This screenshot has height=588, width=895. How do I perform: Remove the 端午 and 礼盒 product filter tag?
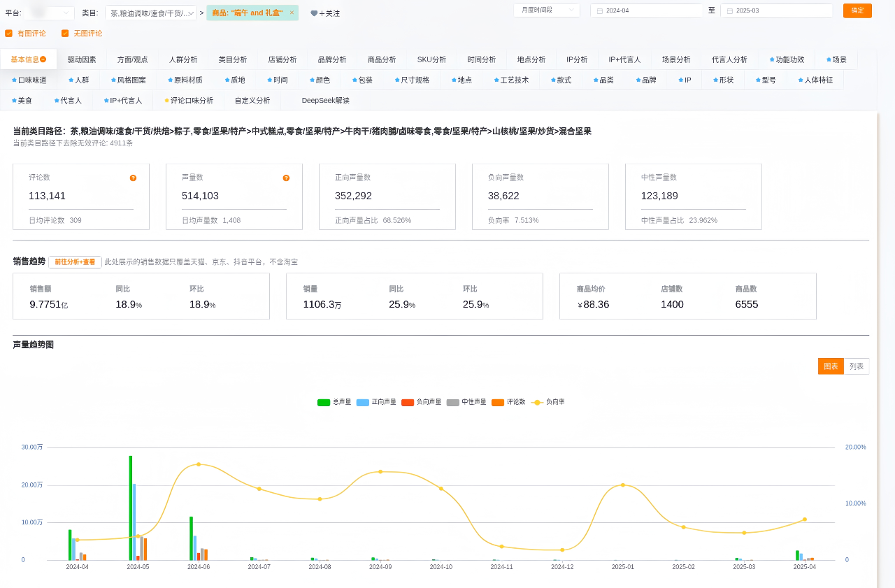coord(292,13)
